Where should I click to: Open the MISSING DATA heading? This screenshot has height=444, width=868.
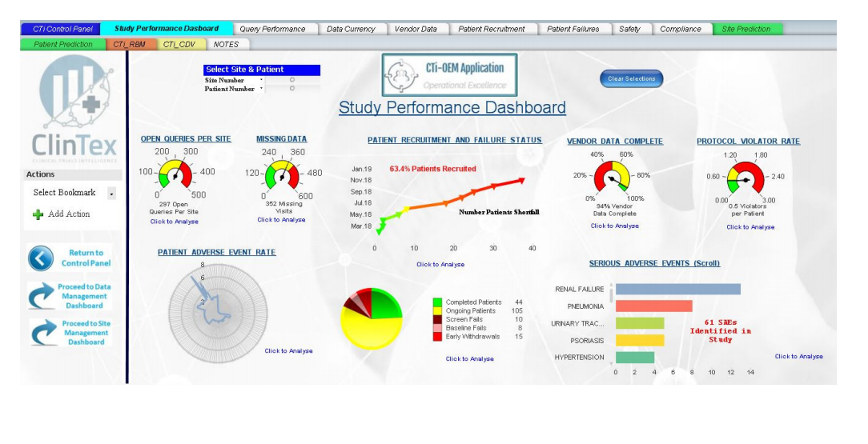coord(281,139)
